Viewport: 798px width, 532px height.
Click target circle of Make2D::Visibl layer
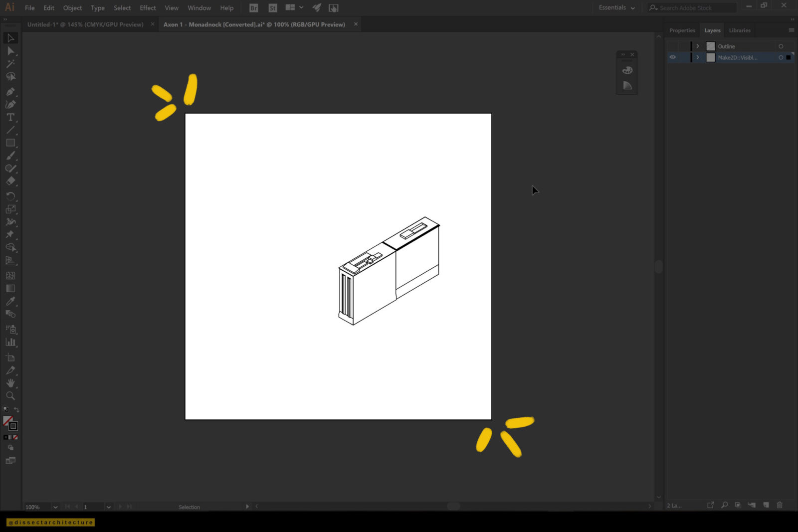pyautogui.click(x=781, y=57)
